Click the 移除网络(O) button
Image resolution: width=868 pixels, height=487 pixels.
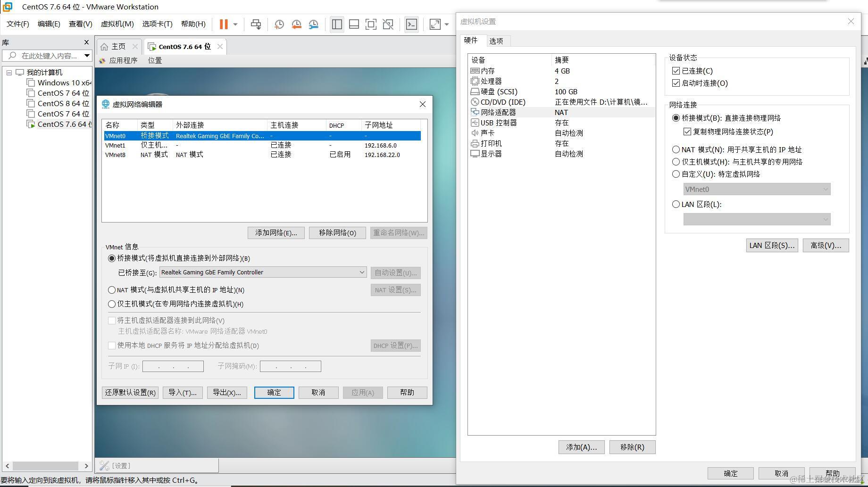(337, 232)
